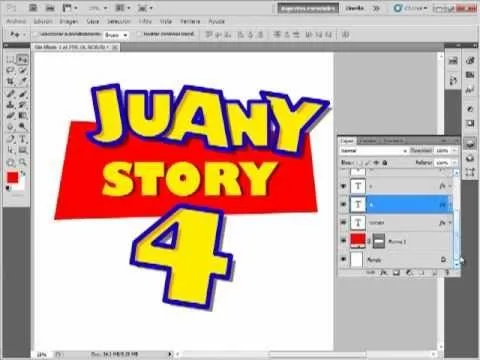The image size is (480, 360).
Task: Click the Forma 1 vector mask thumbnail
Action: click(379, 241)
